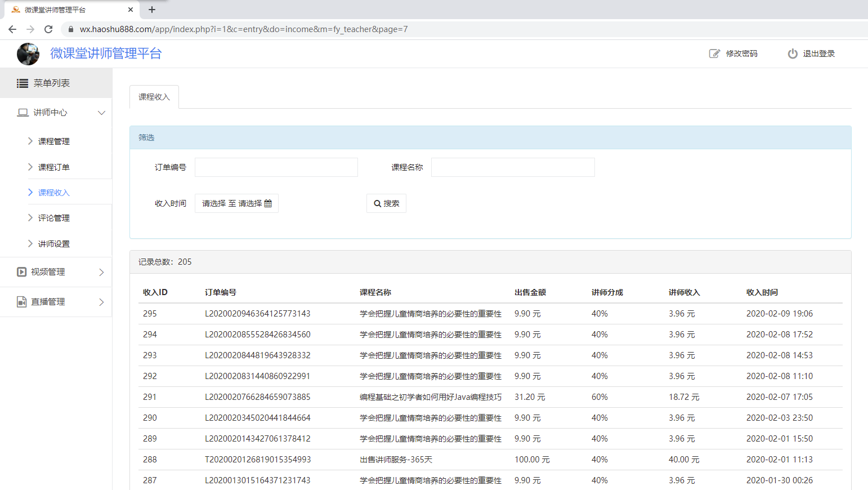Click the browser forward arrow
This screenshot has height=490, width=868.
coord(30,29)
